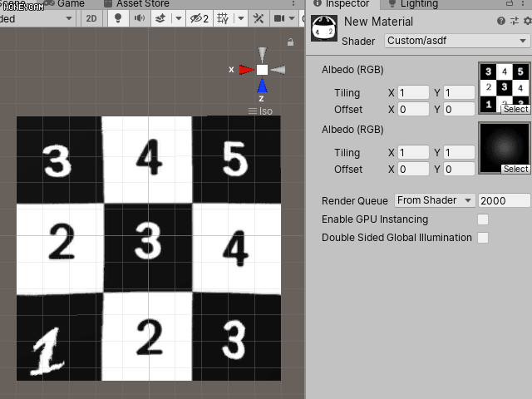Open material preset sliders icon
Image resolution: width=532 pixels, height=399 pixels.
point(515,21)
